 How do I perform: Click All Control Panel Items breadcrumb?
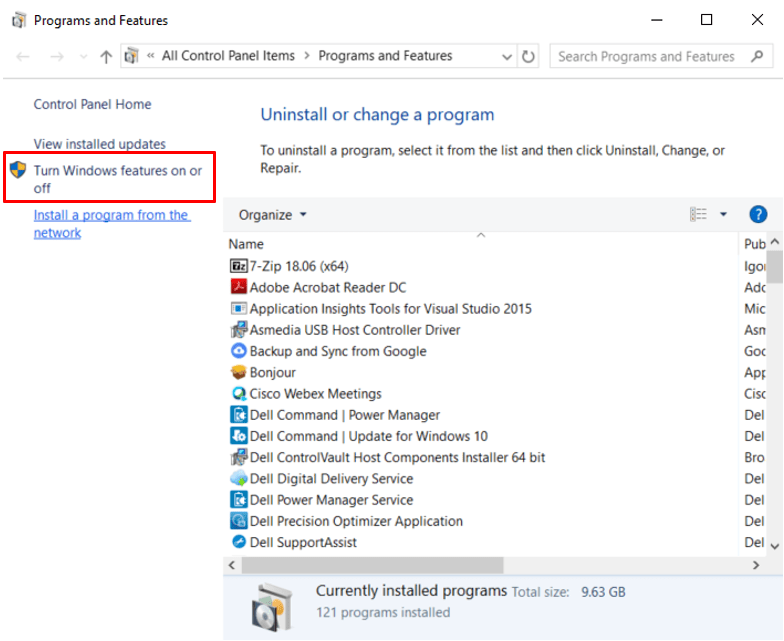(228, 56)
